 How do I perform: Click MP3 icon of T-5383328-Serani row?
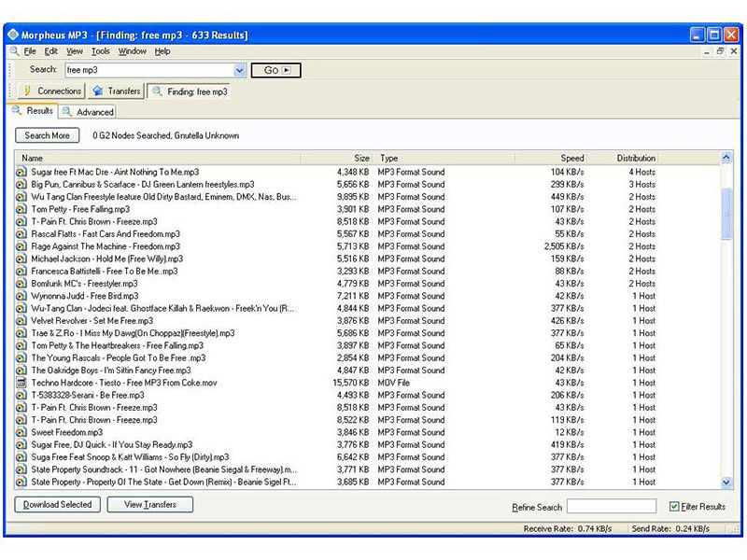21,395
